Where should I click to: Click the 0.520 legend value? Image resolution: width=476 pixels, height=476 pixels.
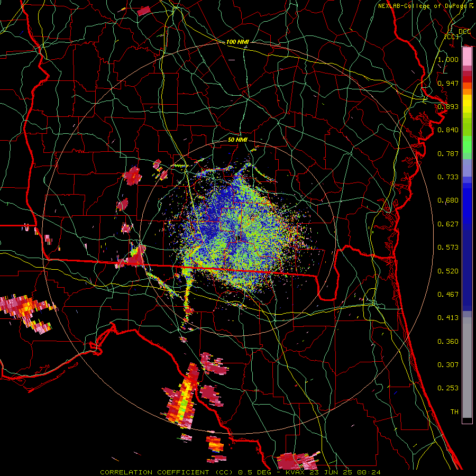tap(448, 271)
